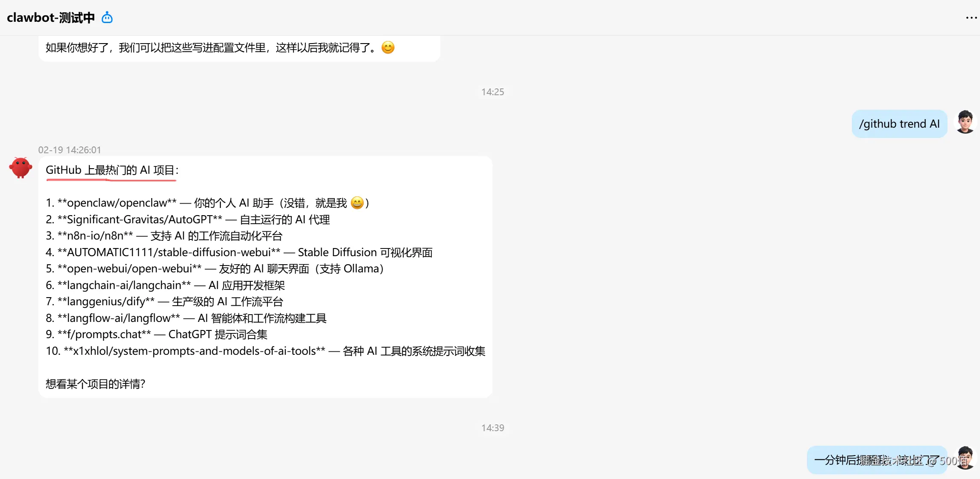This screenshot has width=980, height=479.
Task: Click the clawbot-测试中 chat title
Action: tap(51, 18)
